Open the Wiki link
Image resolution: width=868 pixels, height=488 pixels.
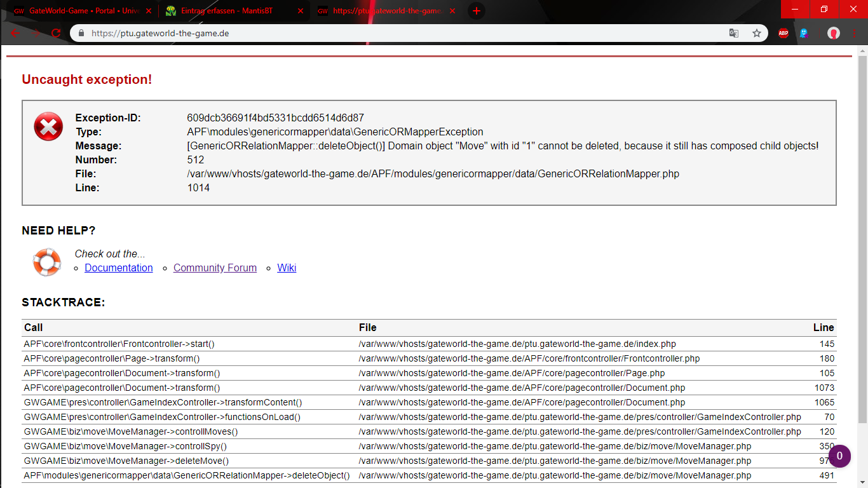[287, 268]
